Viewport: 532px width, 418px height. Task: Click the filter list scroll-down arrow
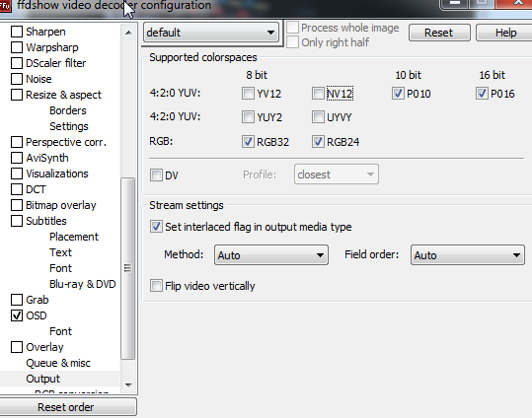128,384
